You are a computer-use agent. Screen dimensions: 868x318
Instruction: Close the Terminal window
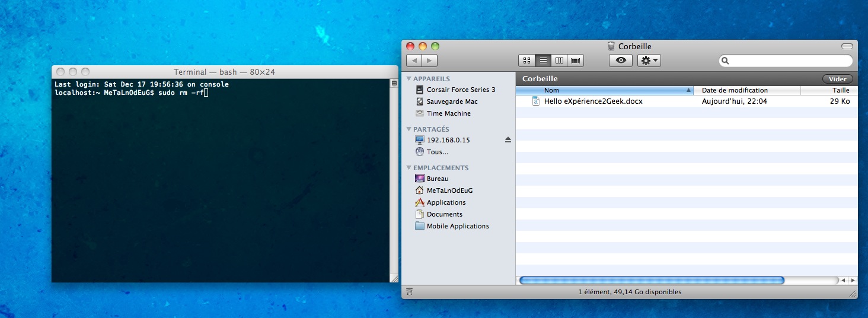point(59,72)
